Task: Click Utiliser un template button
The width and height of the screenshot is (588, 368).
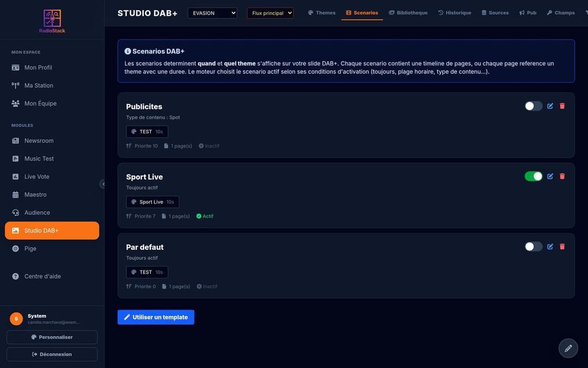Action: click(x=156, y=317)
